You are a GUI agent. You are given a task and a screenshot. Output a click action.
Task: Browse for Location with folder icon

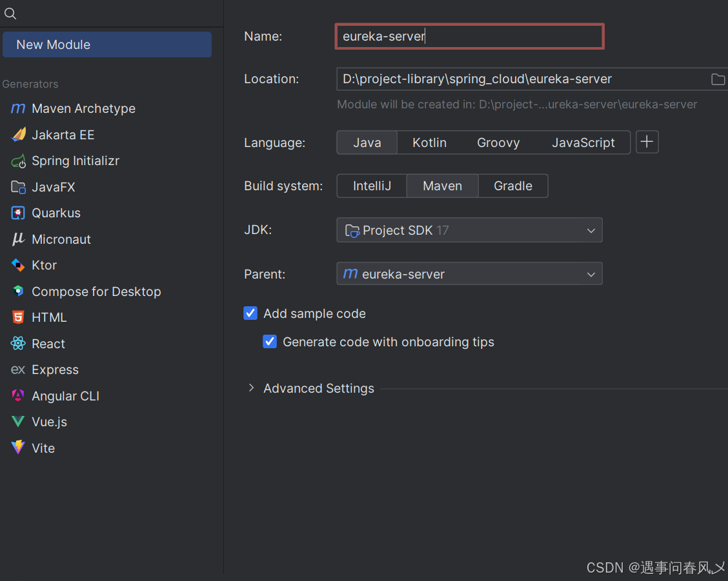point(718,79)
